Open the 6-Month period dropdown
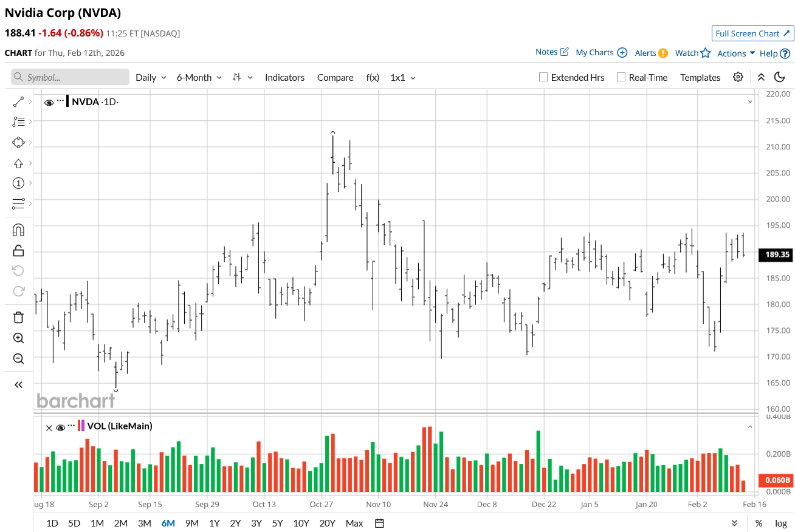The width and height of the screenshot is (795, 532). coord(199,78)
